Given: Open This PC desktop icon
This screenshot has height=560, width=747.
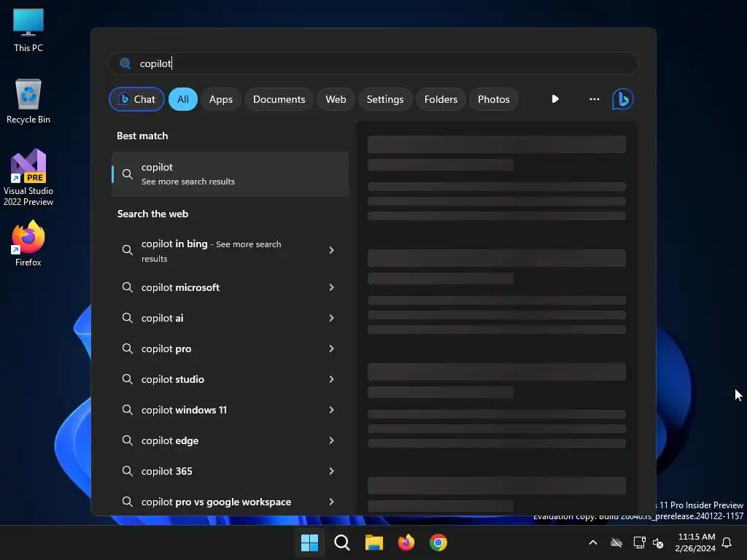Looking at the screenshot, I should [x=28, y=30].
